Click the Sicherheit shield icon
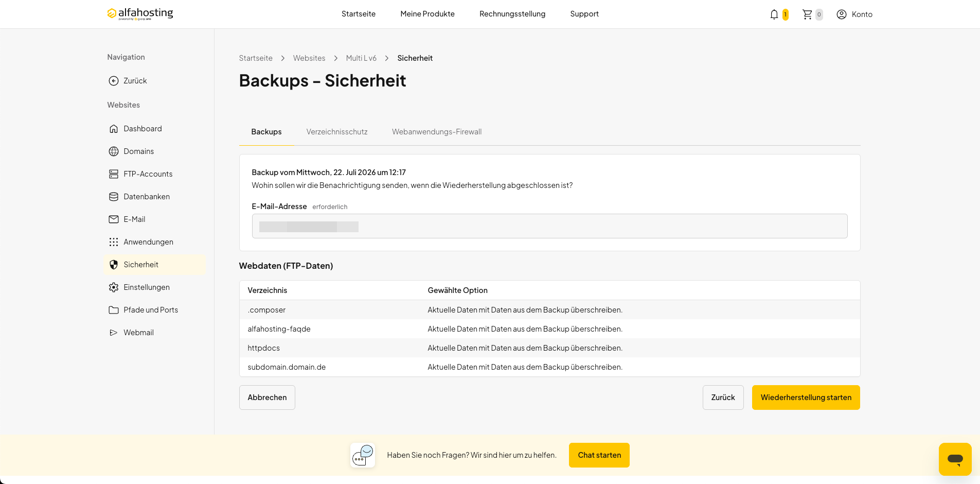Image resolution: width=980 pixels, height=484 pixels. (x=114, y=265)
